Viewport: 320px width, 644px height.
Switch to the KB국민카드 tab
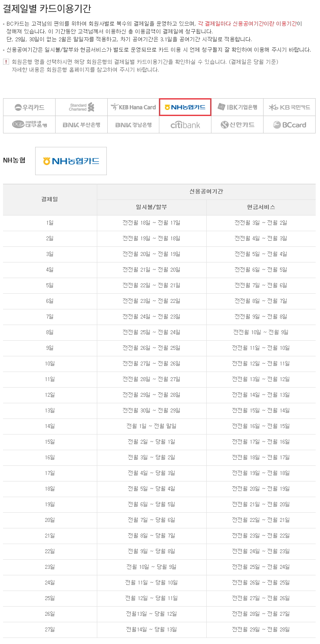pos(290,107)
